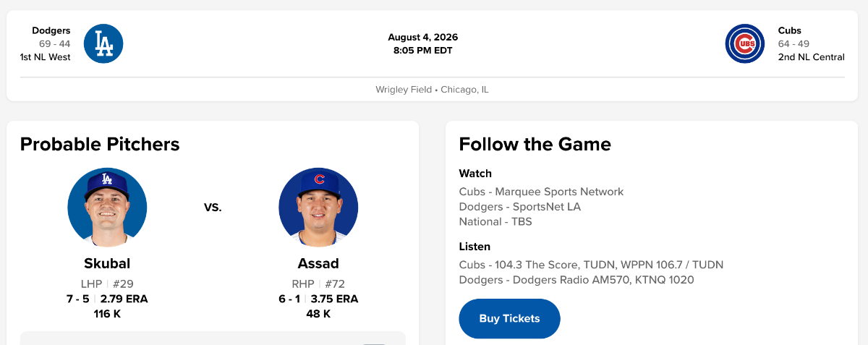Select pitcher name Skubal

[x=107, y=263]
